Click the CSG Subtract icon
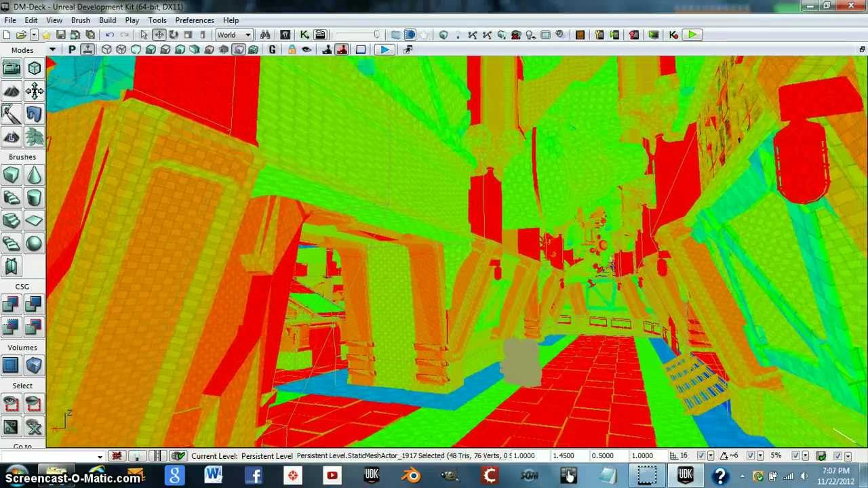Screen dimensions: 868x488 pyautogui.click(x=34, y=305)
